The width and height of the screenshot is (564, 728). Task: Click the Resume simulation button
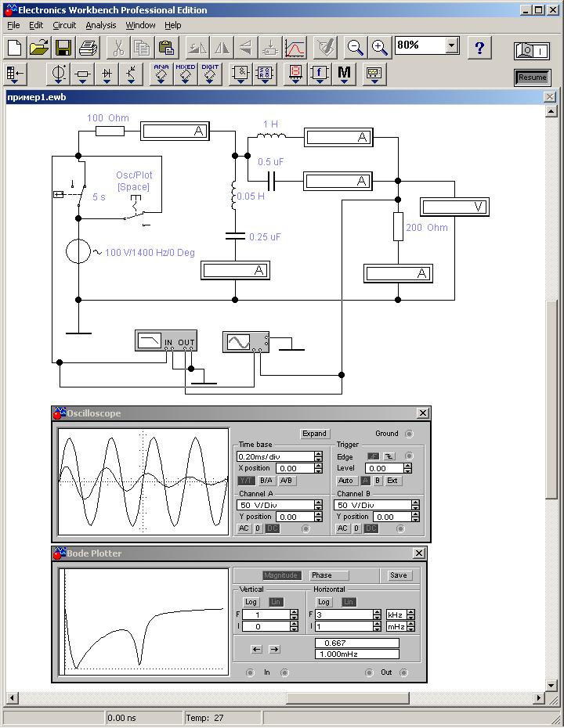[533, 77]
